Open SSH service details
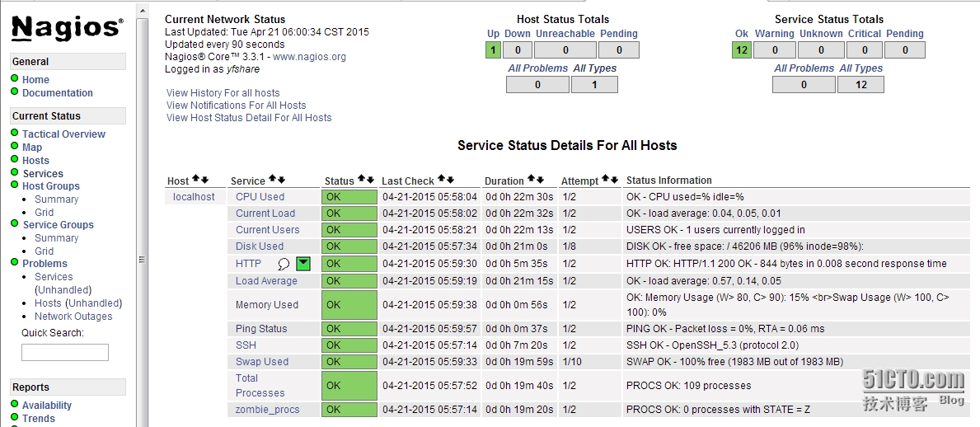Screen dimensions: 980x427 coord(246,345)
